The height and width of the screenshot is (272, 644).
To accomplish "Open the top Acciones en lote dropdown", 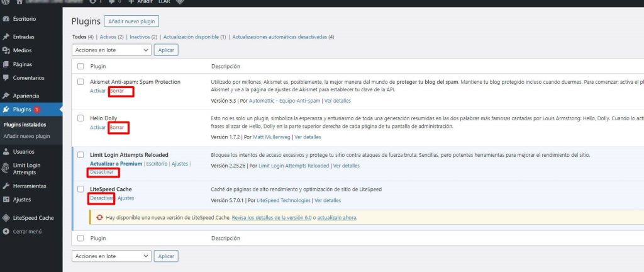I will coord(111,50).
